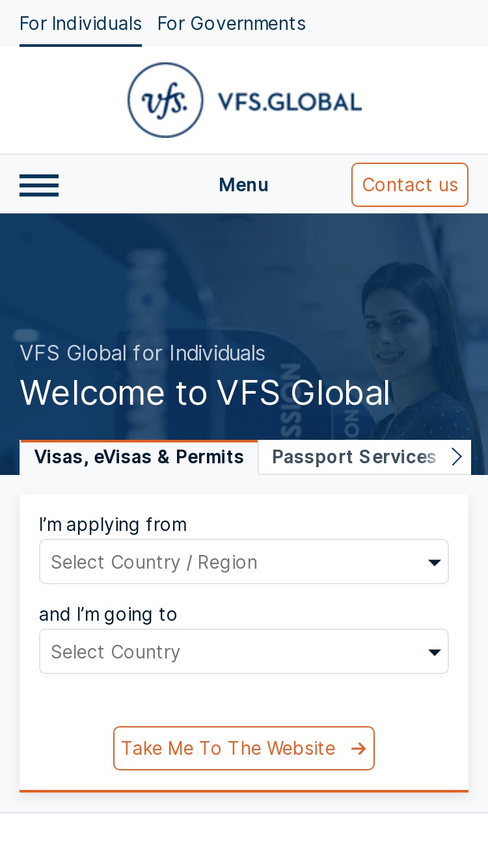This screenshot has height=868, width=488.
Task: Switch to the For Individuals tab
Action: click(81, 24)
